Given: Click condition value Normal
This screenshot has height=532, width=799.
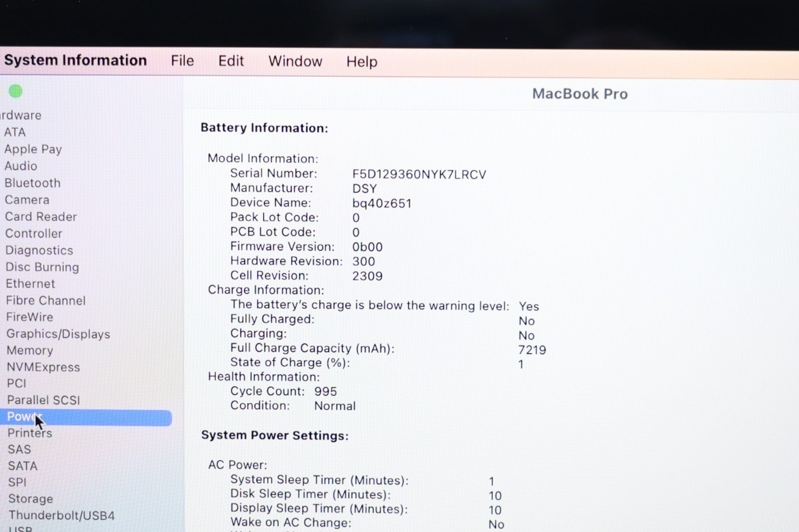Looking at the screenshot, I should (335, 406).
